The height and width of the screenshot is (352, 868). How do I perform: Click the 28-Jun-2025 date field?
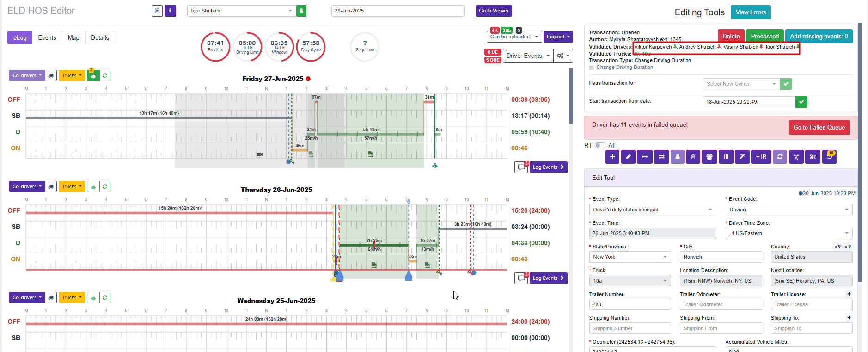(397, 11)
